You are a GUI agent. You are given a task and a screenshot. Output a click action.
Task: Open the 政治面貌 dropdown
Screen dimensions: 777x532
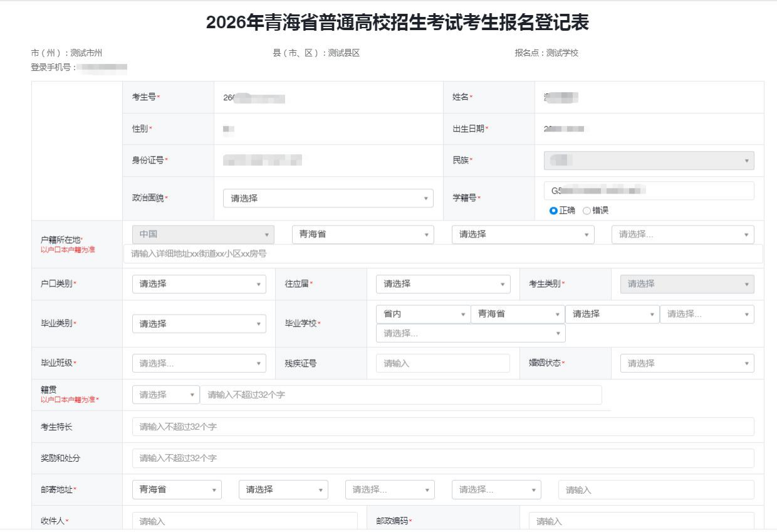pyautogui.click(x=328, y=198)
